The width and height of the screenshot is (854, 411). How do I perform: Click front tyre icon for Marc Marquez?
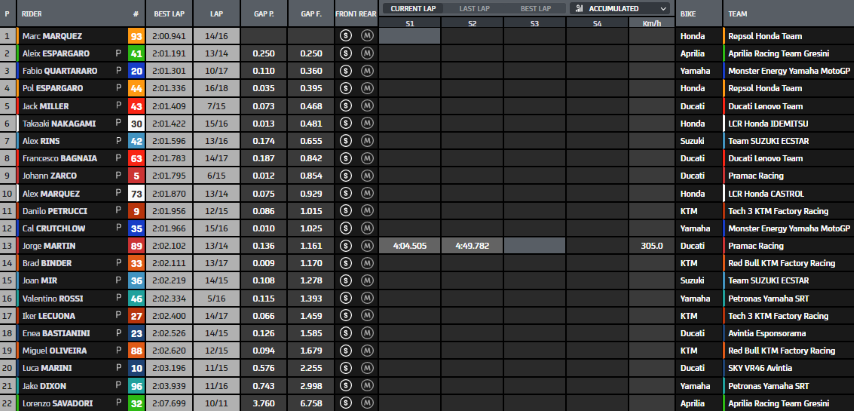point(345,35)
